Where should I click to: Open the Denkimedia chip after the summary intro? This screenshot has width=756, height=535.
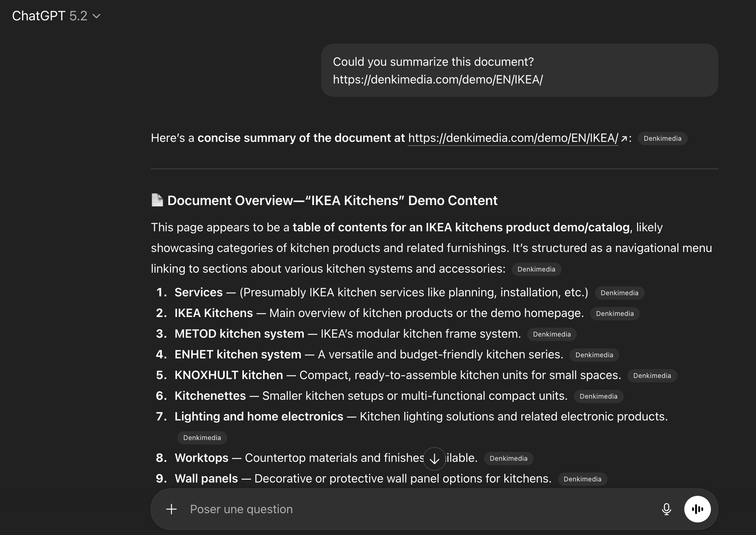pyautogui.click(x=537, y=269)
